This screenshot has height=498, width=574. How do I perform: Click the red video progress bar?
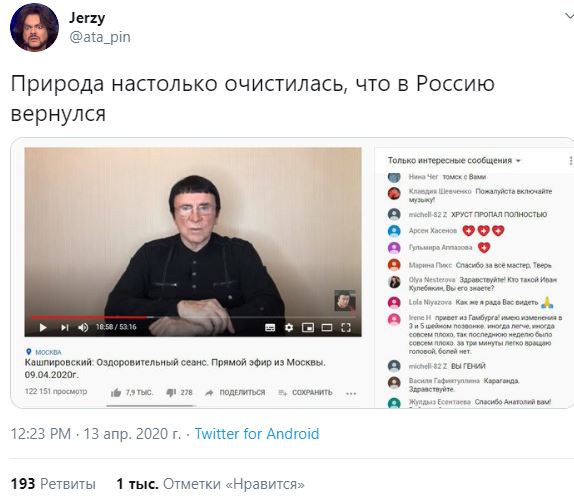92,317
